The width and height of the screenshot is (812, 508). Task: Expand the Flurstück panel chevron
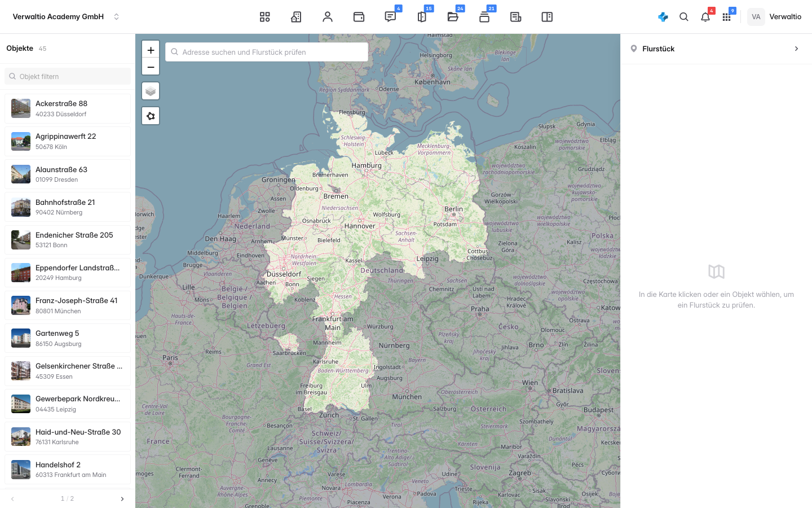[796, 49]
